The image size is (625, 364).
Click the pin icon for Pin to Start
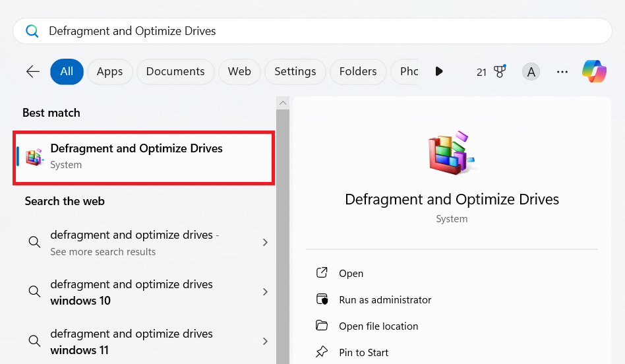pyautogui.click(x=321, y=351)
